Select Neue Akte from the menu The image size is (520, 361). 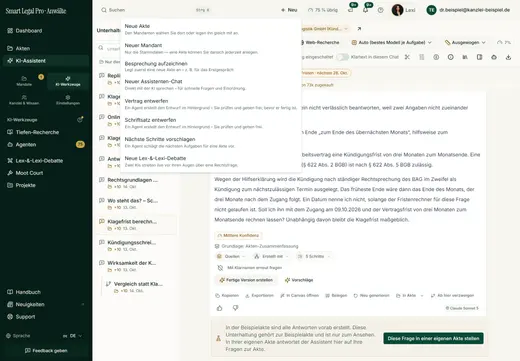click(x=211, y=29)
